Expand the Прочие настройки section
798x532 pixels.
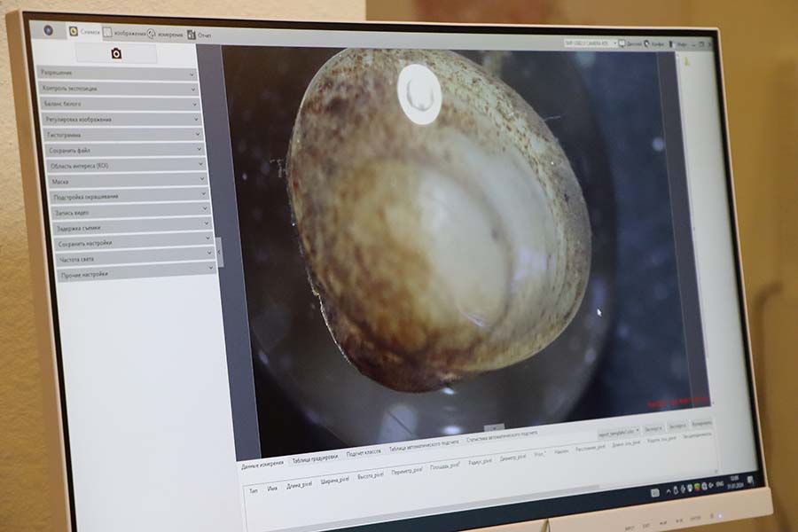click(x=137, y=274)
